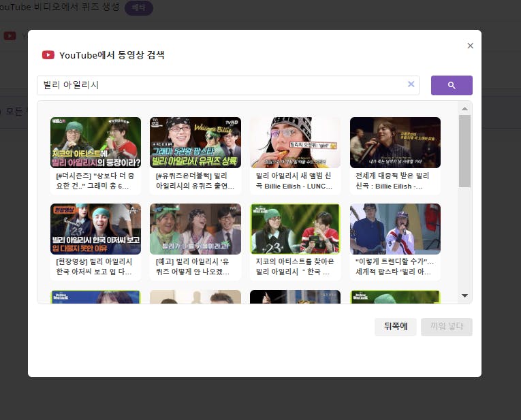Close the YouTube search dialog

470,46
